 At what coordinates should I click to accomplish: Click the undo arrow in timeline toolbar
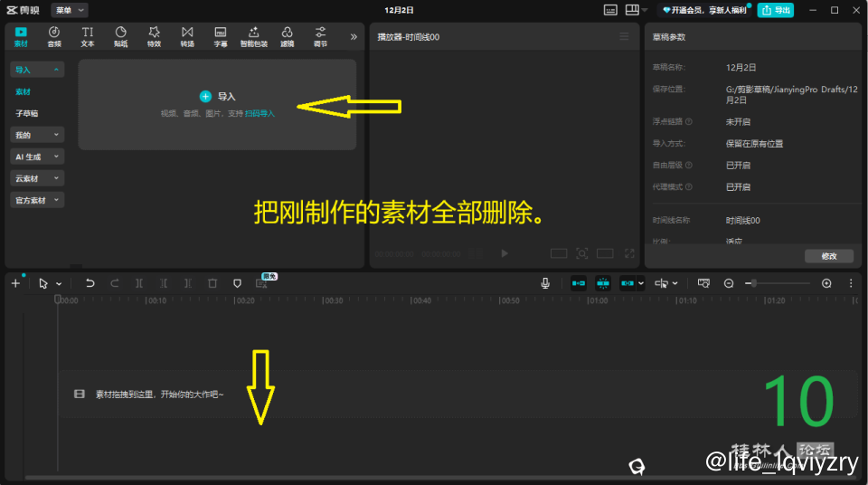90,283
